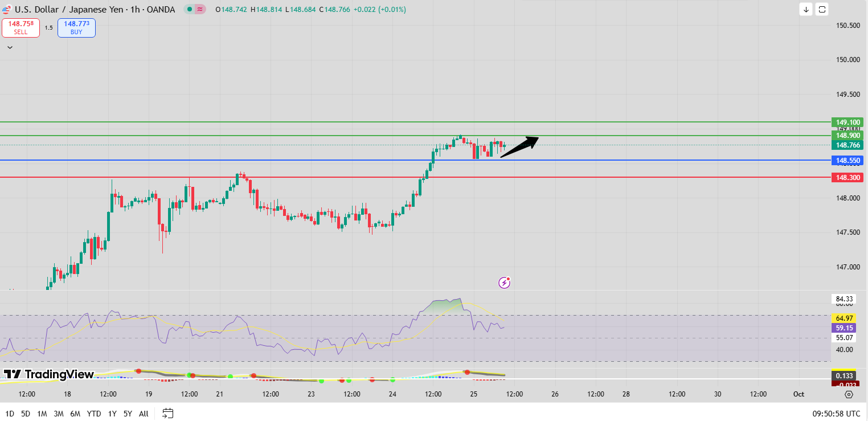Viewport: 868px width, 421px height.
Task: Click the fullscreen chart icon
Action: (x=822, y=9)
